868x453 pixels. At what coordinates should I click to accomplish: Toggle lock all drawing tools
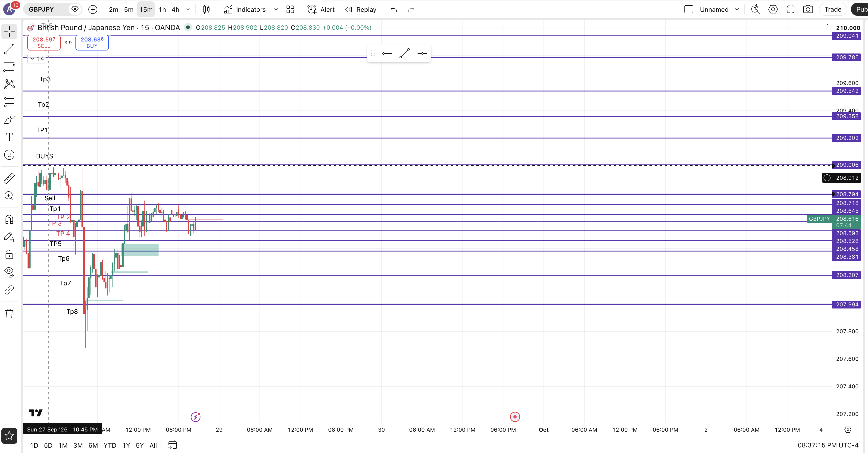click(x=9, y=255)
